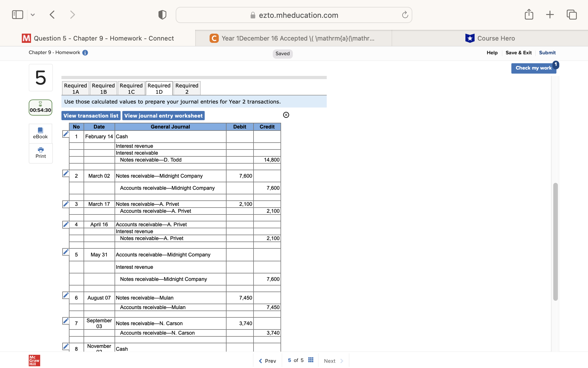Open the eBook icon
Image resolution: width=588 pixels, height=368 pixels.
(40, 133)
